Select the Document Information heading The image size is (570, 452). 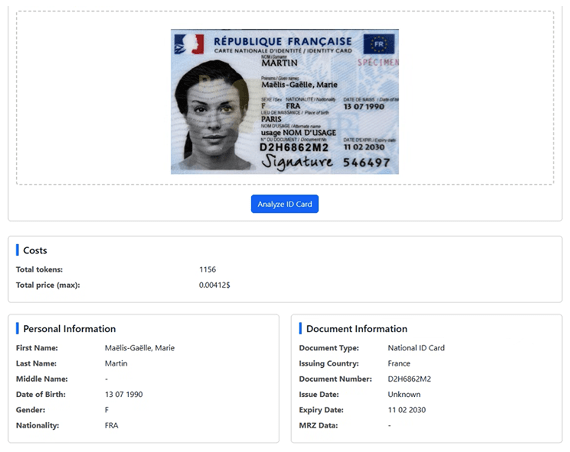[357, 329]
